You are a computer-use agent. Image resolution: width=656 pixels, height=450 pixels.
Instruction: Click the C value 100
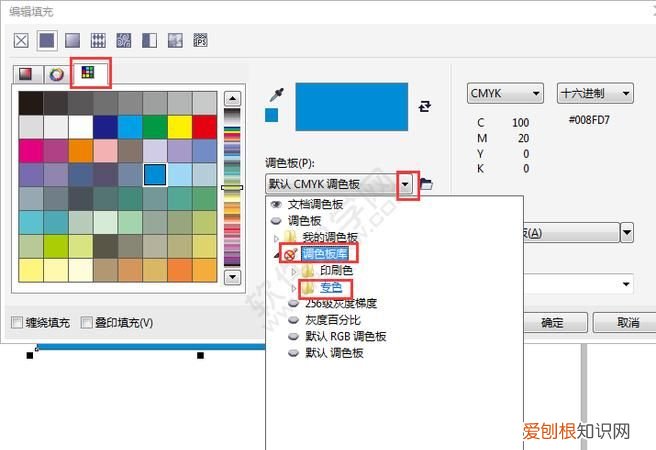pyautogui.click(x=520, y=123)
